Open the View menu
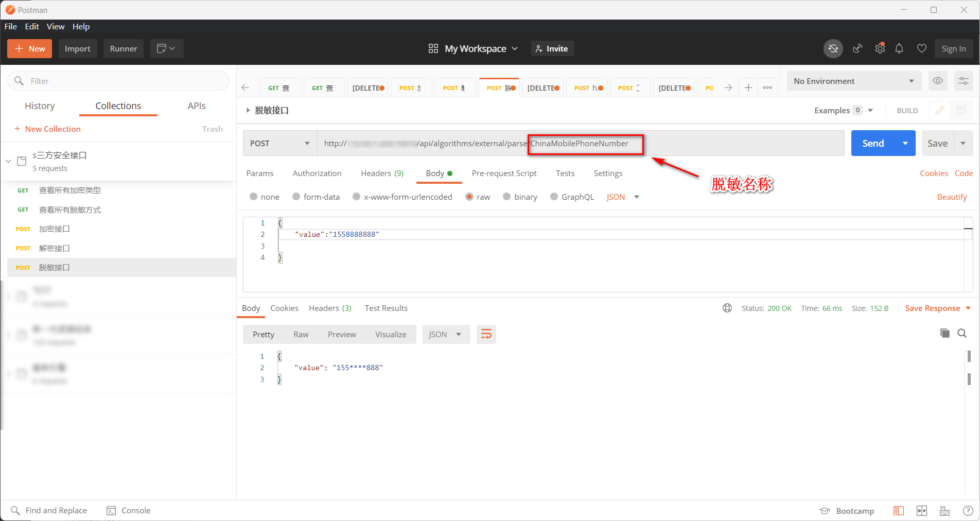This screenshot has width=980, height=521. click(x=56, y=26)
